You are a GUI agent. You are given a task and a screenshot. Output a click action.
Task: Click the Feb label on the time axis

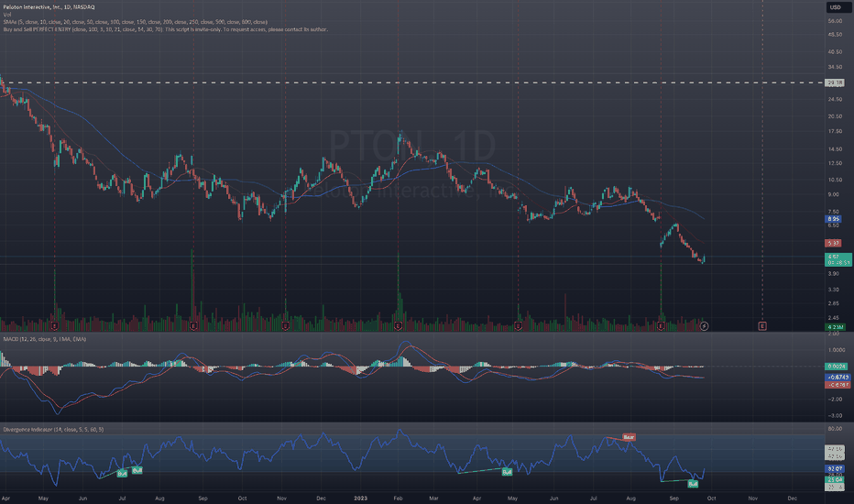pos(398,498)
